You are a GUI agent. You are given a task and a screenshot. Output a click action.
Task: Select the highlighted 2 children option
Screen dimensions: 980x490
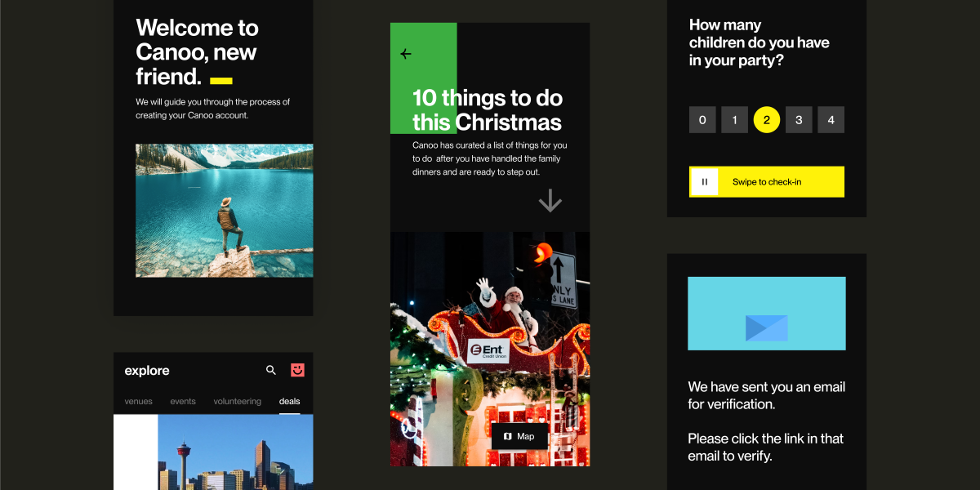(766, 120)
